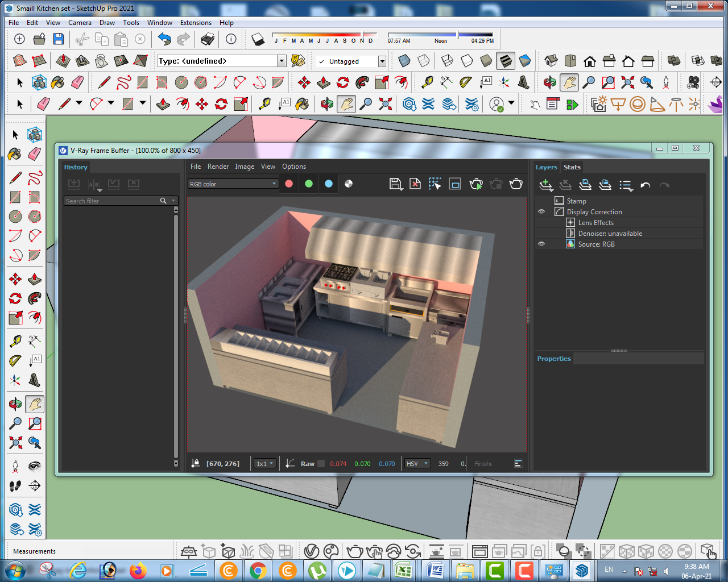Screen dimensions: 728x582
Task: Toggle the red channel circle
Action: [289, 184]
